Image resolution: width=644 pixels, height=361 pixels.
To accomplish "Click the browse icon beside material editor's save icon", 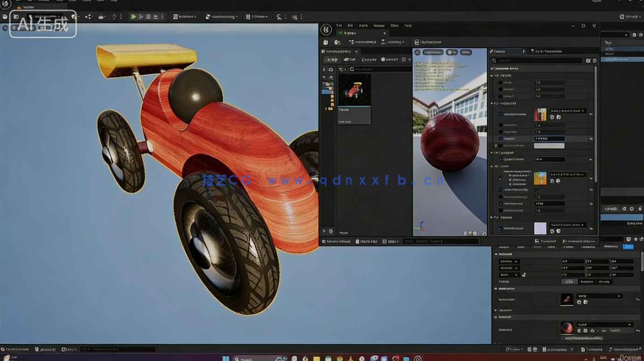I will [x=337, y=42].
